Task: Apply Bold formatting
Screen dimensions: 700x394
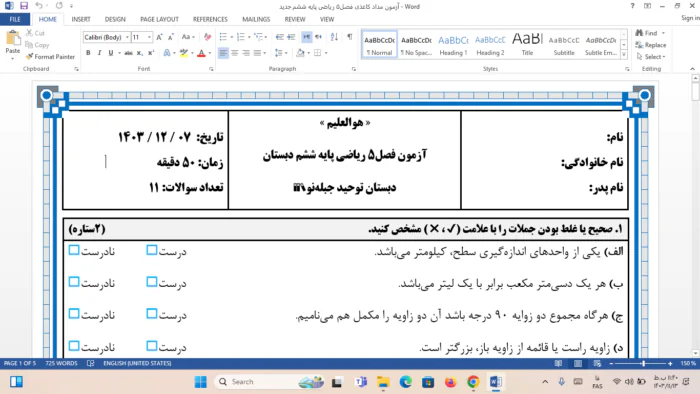Action: [x=88, y=53]
